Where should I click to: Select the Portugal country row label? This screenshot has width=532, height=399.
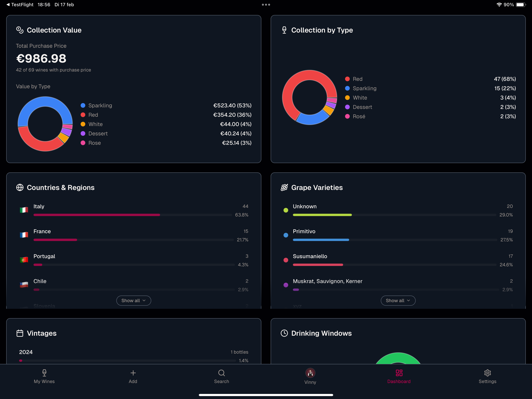[44, 256]
